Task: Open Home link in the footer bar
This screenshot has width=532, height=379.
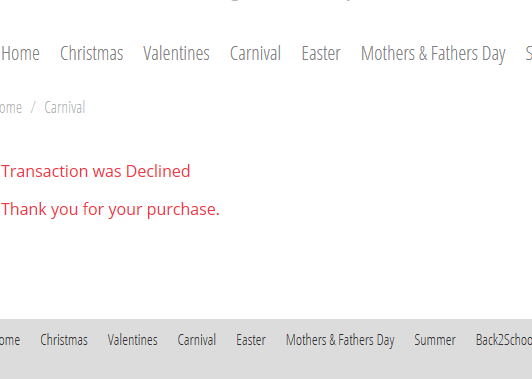Action: click(x=10, y=340)
